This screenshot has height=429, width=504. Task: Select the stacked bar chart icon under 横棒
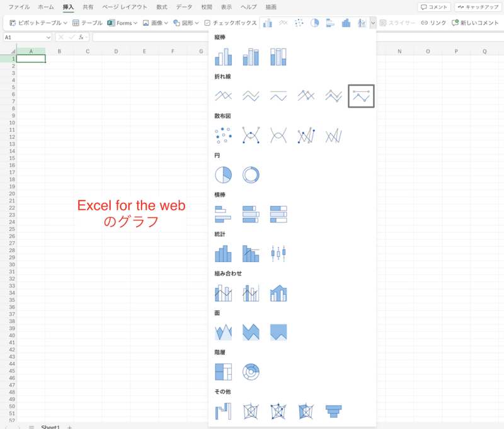251,214
